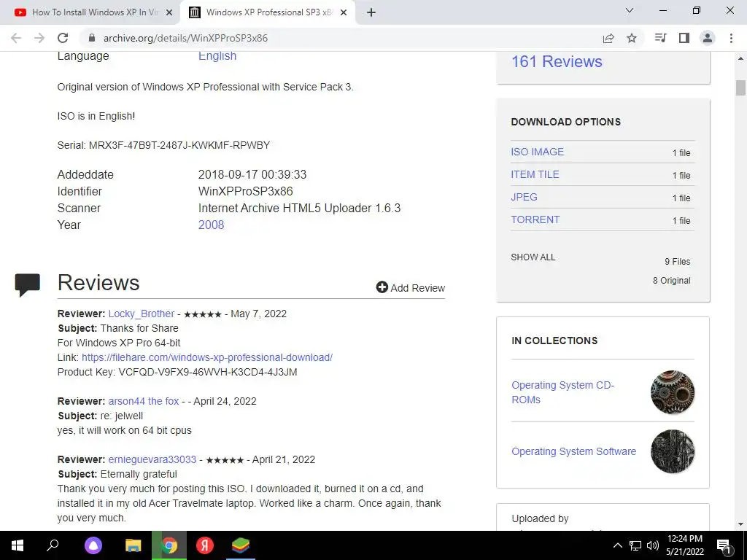The image size is (747, 560).
Task: Open Chrome three-dot menu
Action: click(x=731, y=38)
